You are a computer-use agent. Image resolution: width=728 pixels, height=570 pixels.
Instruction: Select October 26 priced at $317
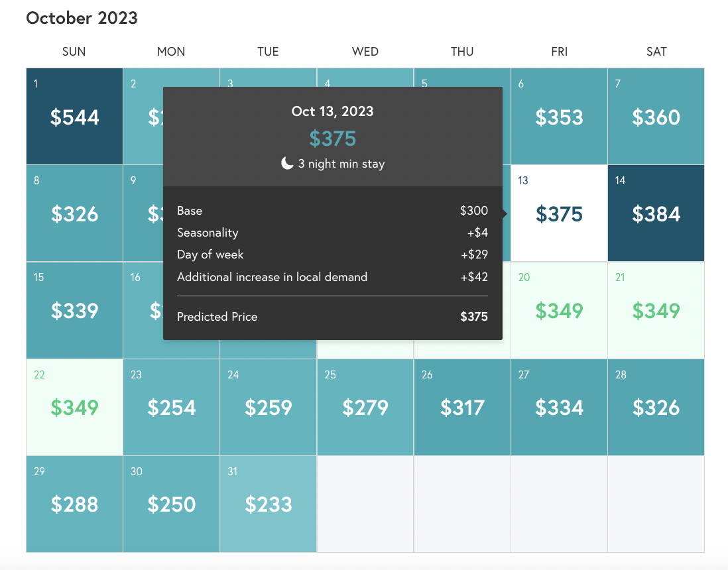[462, 407]
